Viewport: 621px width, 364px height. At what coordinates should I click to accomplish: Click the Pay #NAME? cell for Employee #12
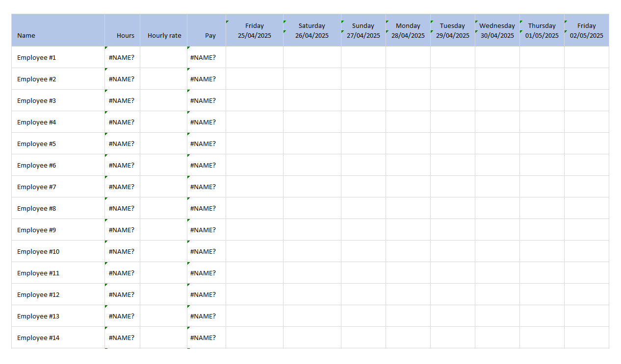207,294
